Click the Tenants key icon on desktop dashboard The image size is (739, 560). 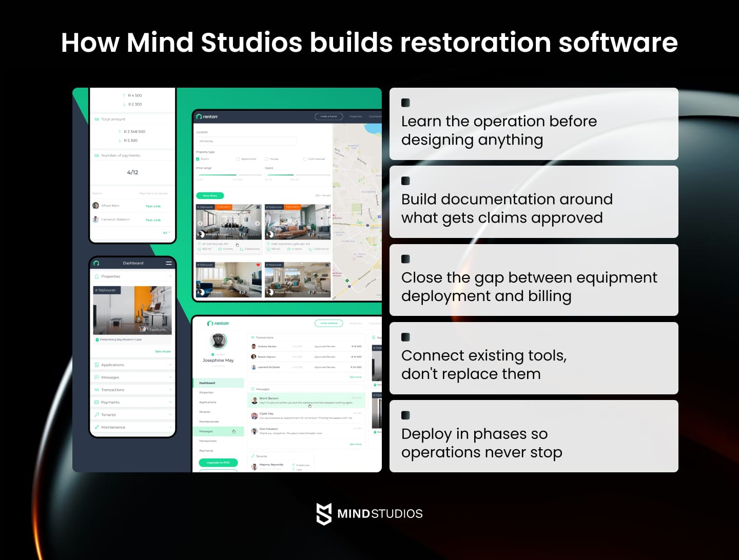click(252, 456)
